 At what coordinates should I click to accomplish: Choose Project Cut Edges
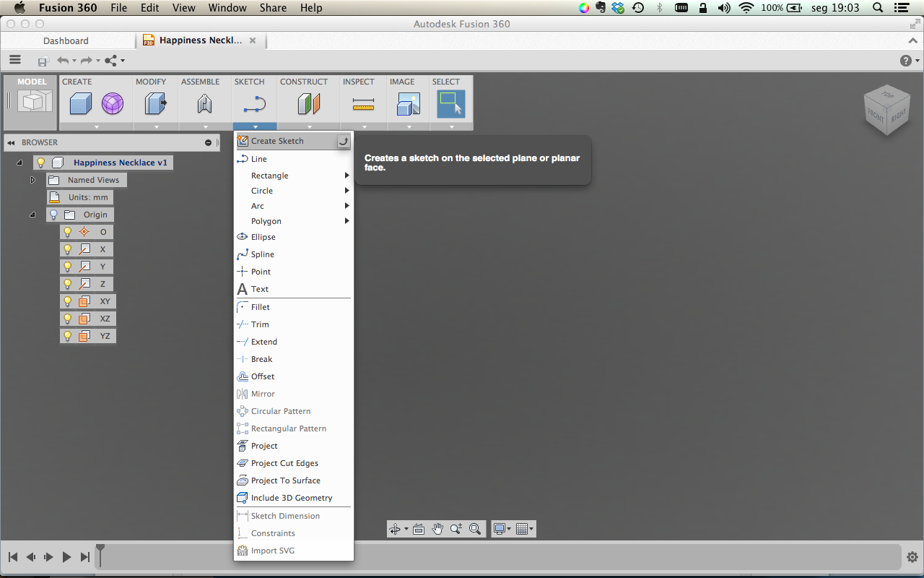point(295,463)
